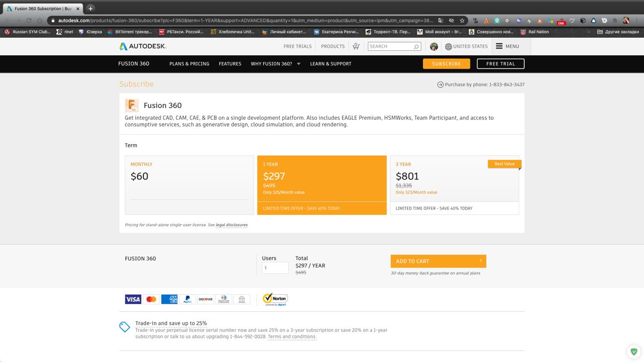Click the 30-day money-back guarantee text
The width and height of the screenshot is (644, 362).
coord(435,273)
